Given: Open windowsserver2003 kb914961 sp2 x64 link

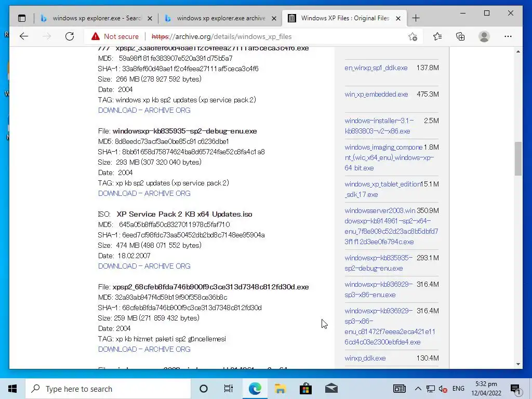Looking at the screenshot, I should pyautogui.click(x=391, y=226).
